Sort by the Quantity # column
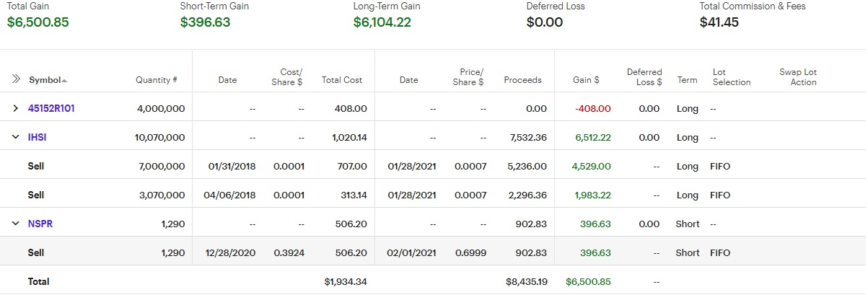 156,80
